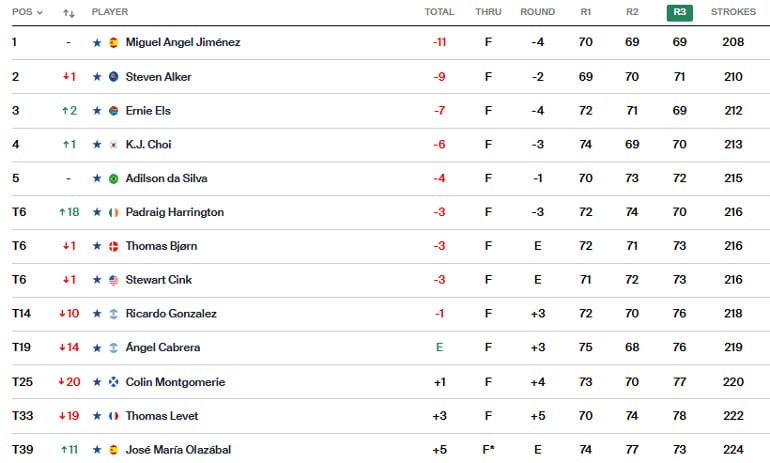Sort leaderboard by TOTAL column header
The image size is (770, 463).
coord(439,12)
